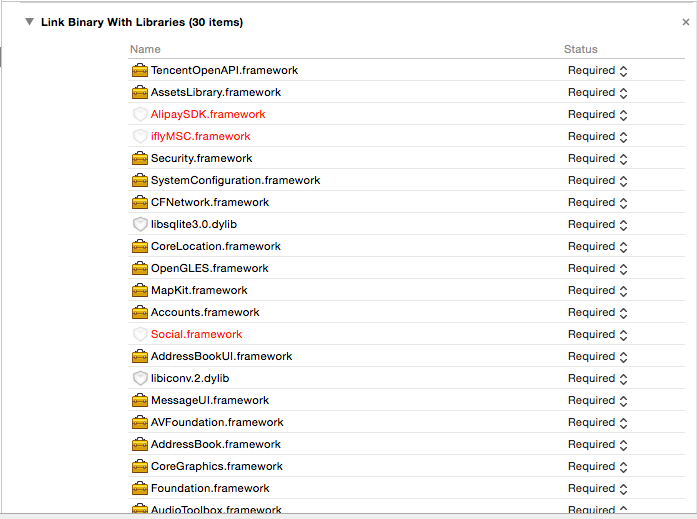Open Status popup for AlipaySDK.framework
The image size is (697, 519).
coord(597,115)
